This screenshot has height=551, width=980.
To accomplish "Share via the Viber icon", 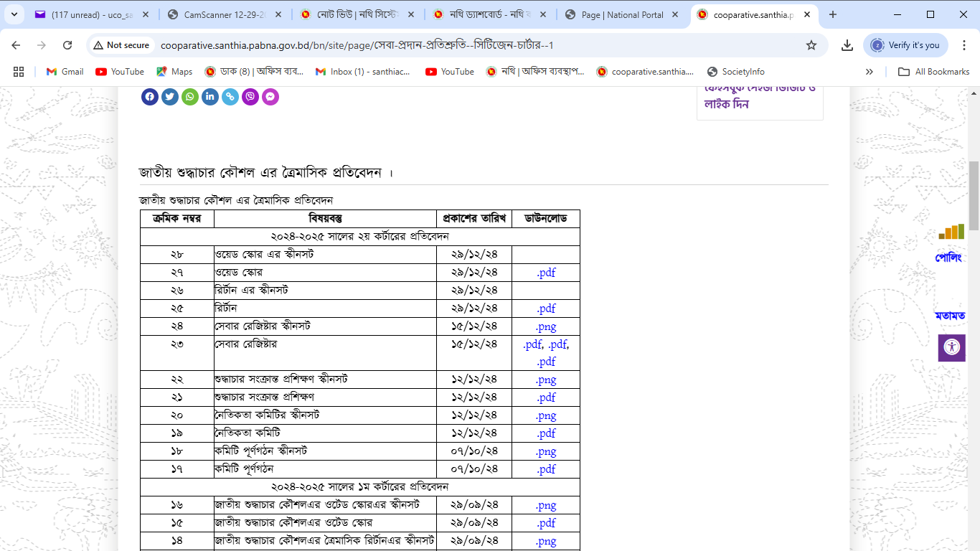I will coord(250,97).
